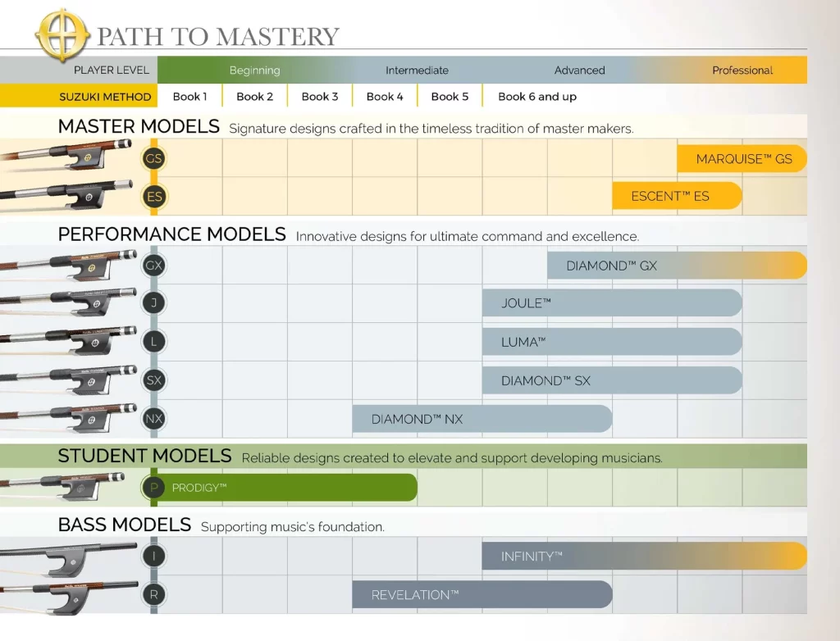This screenshot has height=641, width=840.
Task: Choose the L circle badge
Action: (x=153, y=342)
